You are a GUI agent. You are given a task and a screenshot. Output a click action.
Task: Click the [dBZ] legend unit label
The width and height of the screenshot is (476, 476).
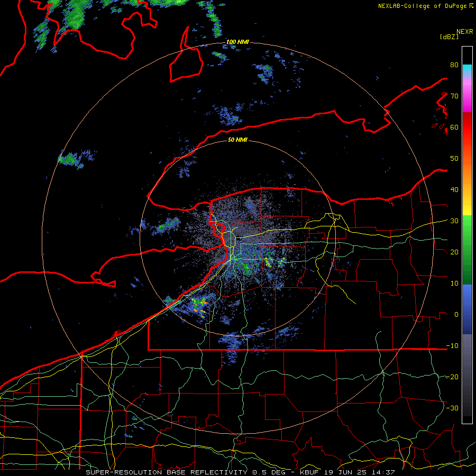(449, 36)
